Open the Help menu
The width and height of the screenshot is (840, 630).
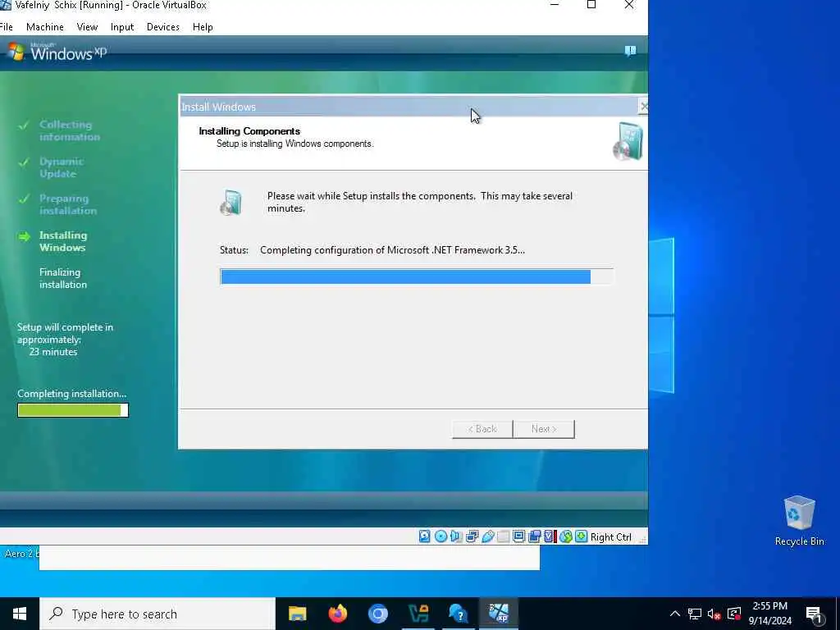coord(203,27)
